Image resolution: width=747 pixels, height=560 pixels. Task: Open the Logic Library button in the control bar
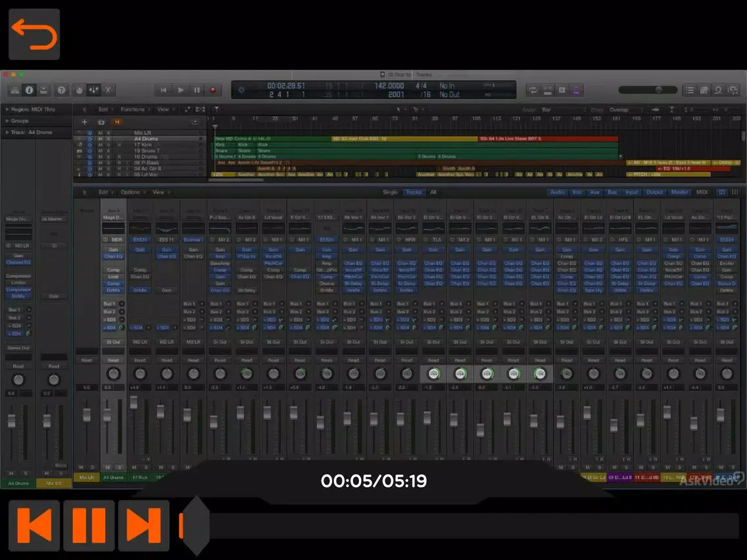coord(15,90)
